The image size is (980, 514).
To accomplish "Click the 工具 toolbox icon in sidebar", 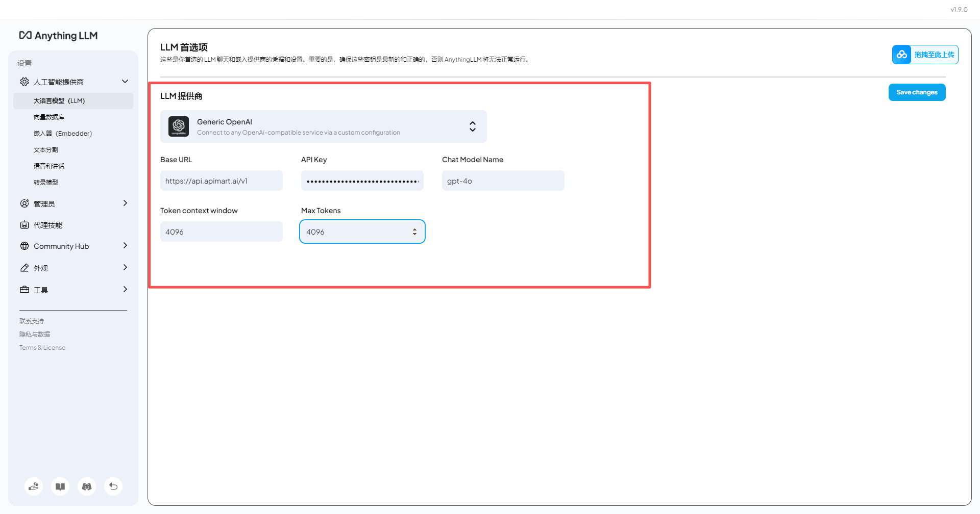I will coord(24,289).
